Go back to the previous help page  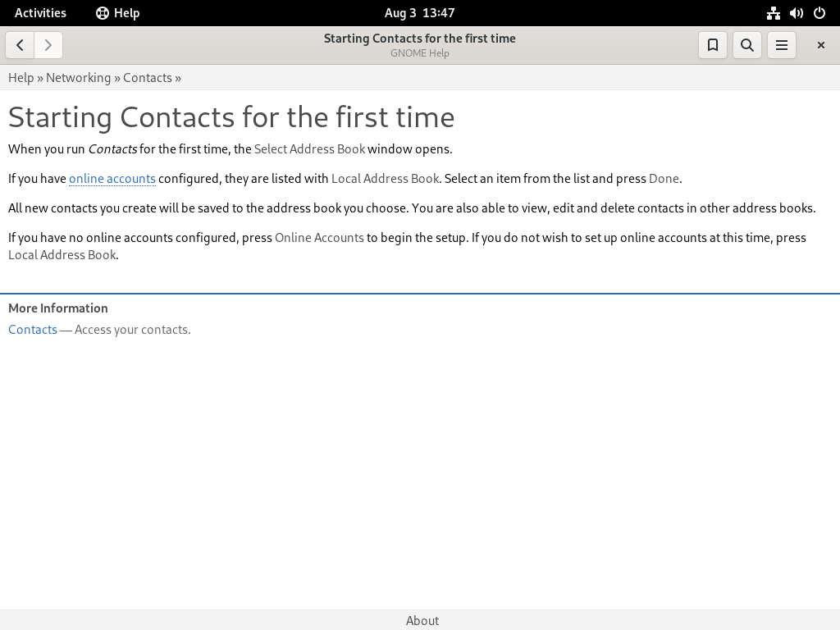[20, 45]
